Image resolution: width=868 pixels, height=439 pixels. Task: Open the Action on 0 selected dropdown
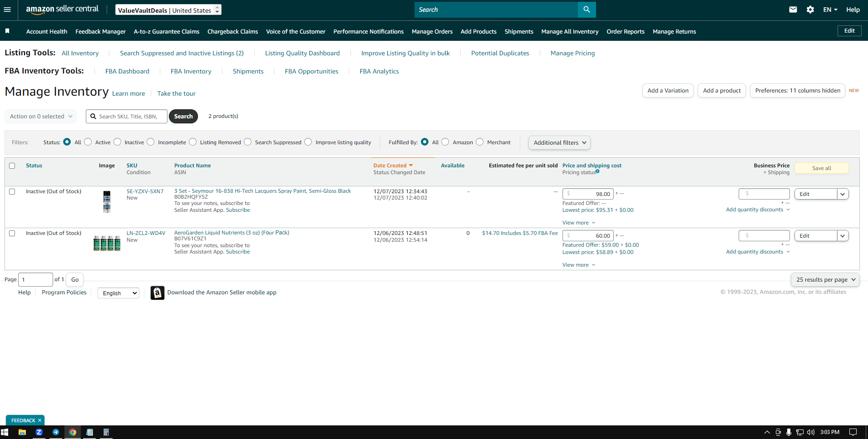41,116
